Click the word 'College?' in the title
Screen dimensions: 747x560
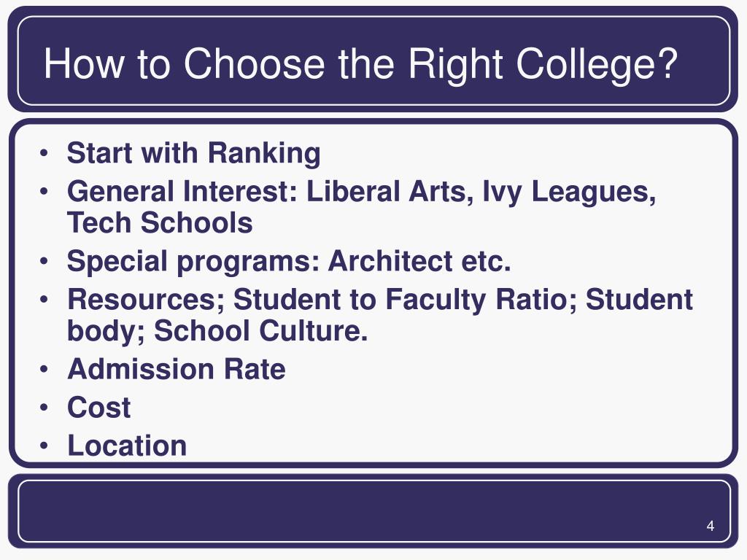click(x=597, y=66)
